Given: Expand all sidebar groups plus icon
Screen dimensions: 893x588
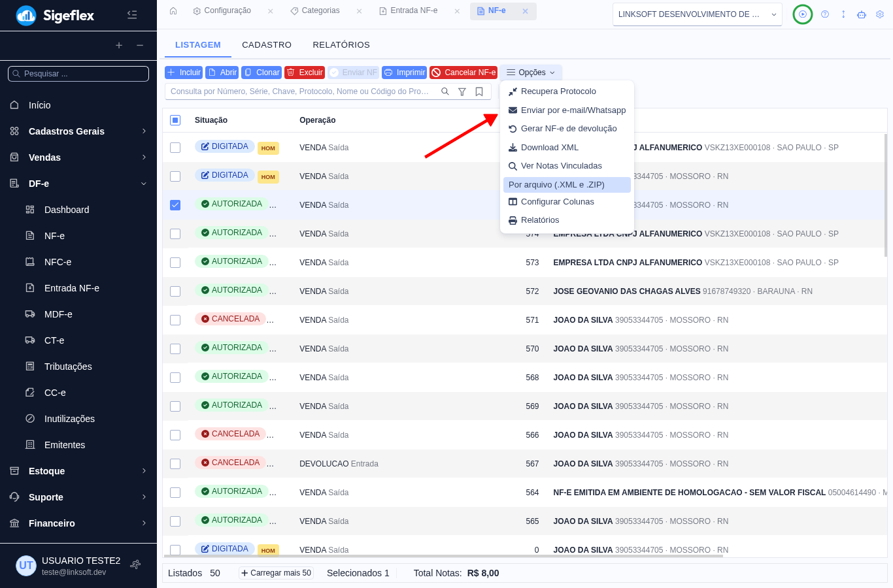Looking at the screenshot, I should [x=119, y=45].
